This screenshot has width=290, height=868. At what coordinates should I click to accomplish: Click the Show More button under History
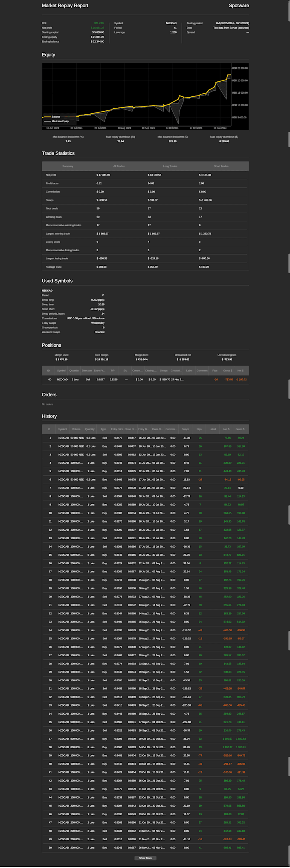coord(145,858)
